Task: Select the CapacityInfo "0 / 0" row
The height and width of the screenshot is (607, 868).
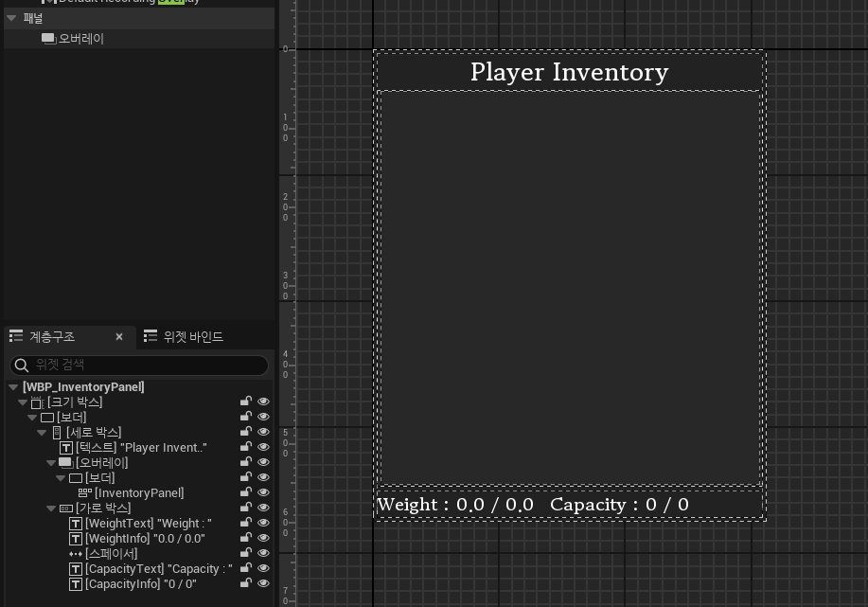Action: click(139, 583)
